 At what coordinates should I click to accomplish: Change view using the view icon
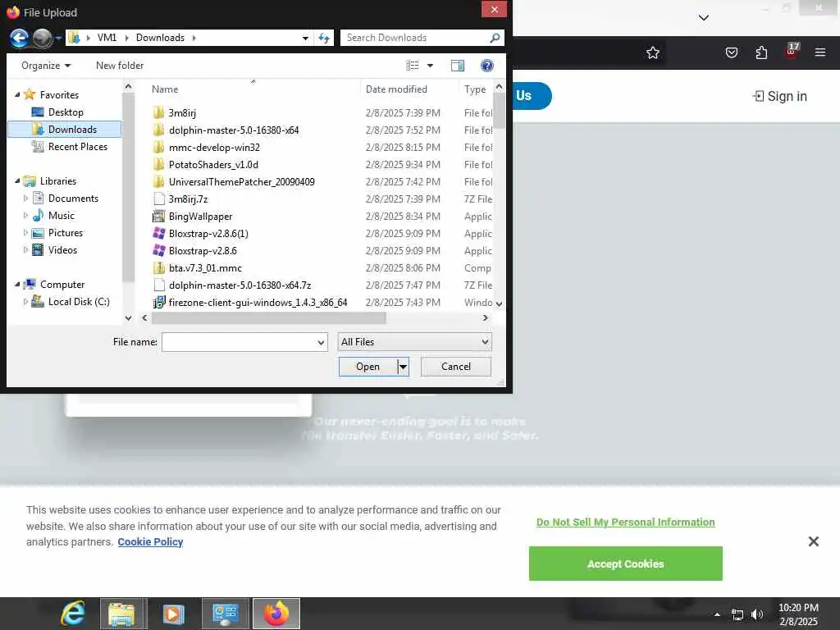[413, 66]
